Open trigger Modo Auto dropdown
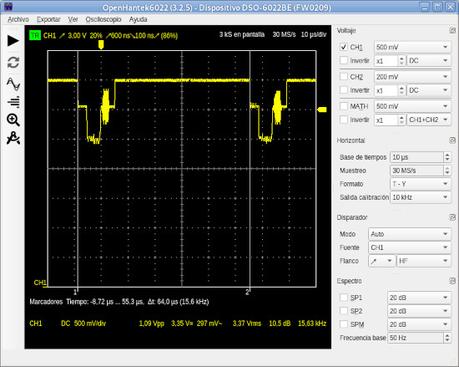Screen dimensions: 459x367 410,234
